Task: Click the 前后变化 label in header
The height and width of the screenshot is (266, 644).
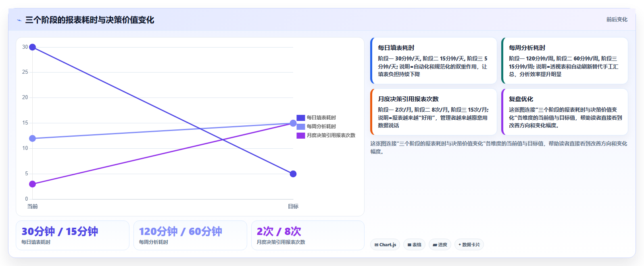Action: coord(617,19)
